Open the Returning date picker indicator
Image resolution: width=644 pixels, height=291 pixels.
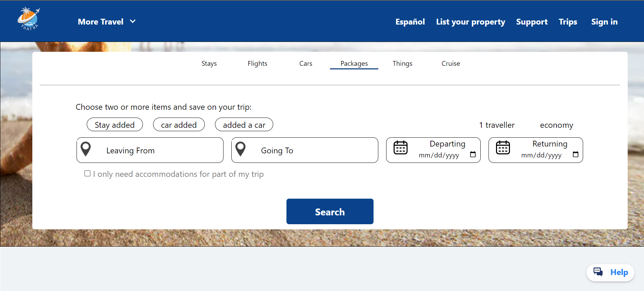click(576, 154)
